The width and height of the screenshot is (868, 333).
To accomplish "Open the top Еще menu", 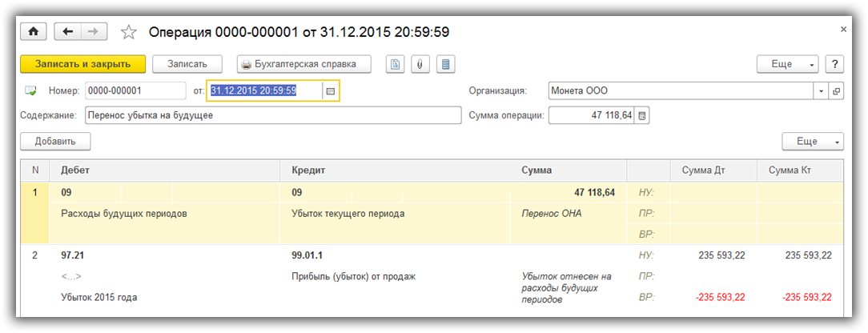I will tap(788, 64).
